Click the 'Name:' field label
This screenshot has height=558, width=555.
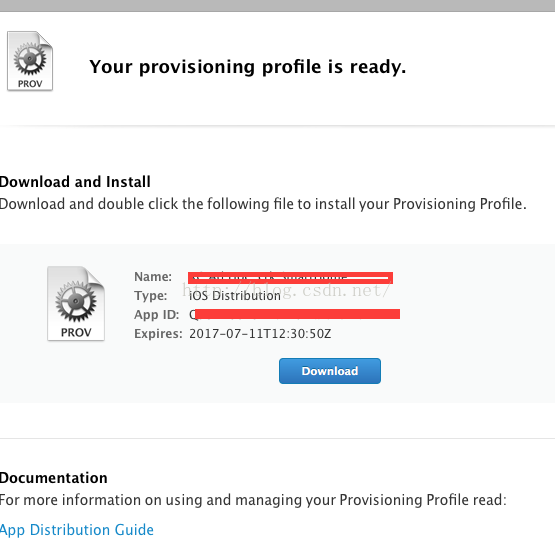click(153, 277)
